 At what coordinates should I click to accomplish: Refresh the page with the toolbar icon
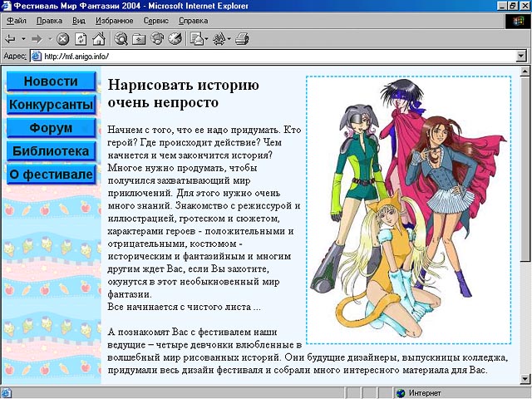pyautogui.click(x=81, y=38)
